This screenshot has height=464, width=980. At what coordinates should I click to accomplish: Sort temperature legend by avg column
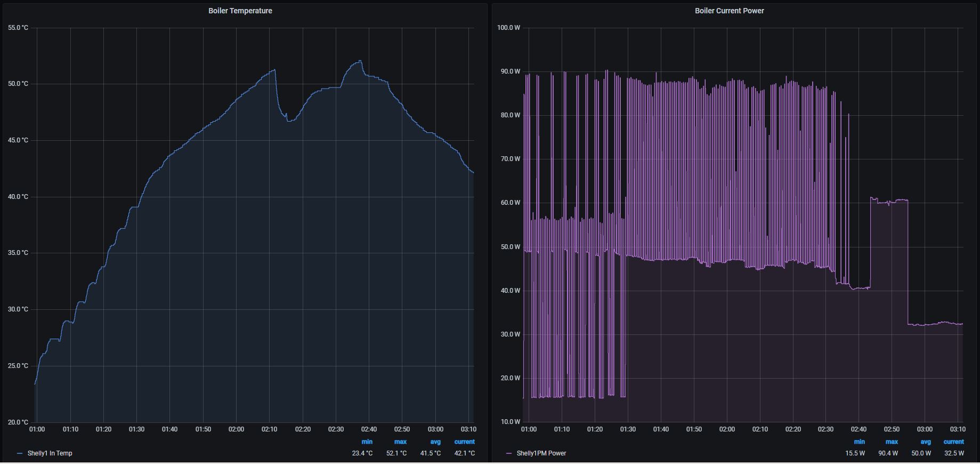[435, 442]
